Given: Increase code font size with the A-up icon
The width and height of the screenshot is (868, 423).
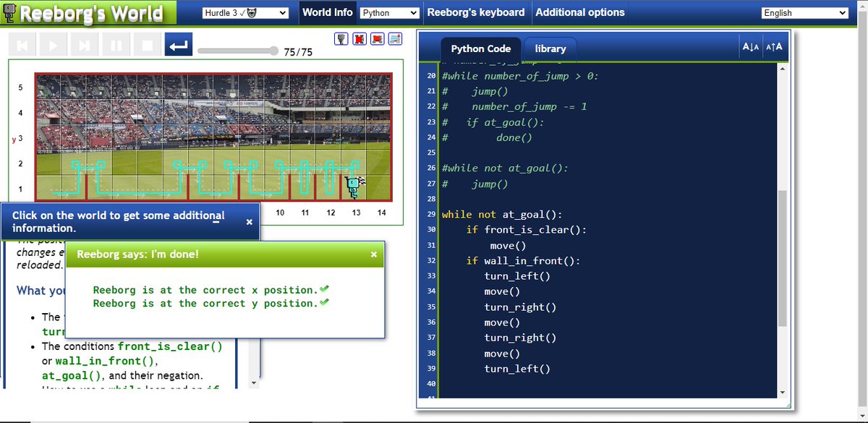Looking at the screenshot, I should click(774, 46).
